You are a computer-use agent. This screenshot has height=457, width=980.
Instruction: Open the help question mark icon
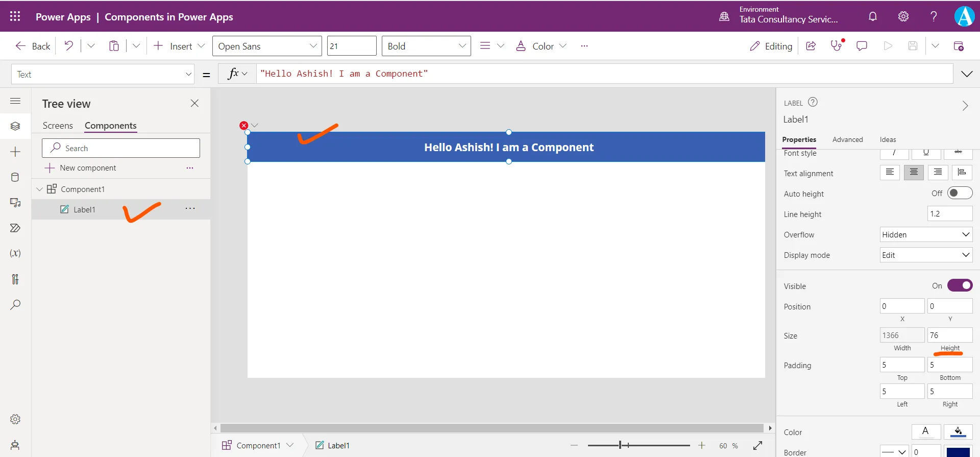point(934,16)
